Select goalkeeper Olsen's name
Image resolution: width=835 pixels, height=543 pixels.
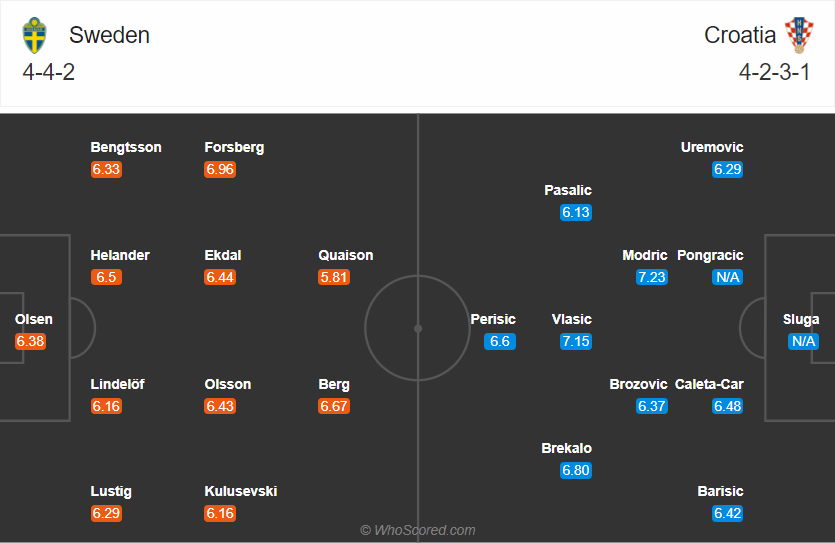point(34,319)
